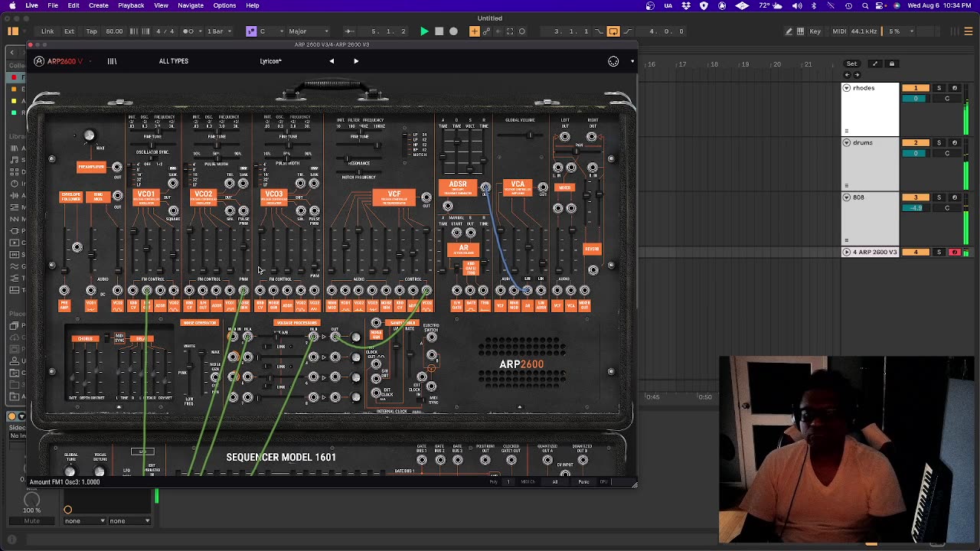This screenshot has height=551, width=980.
Task: Open the Playback menu
Action: (x=131, y=5)
